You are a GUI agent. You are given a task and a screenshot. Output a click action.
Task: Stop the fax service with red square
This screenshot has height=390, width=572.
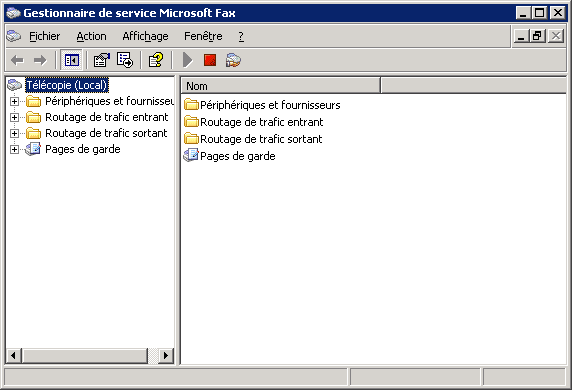[210, 60]
